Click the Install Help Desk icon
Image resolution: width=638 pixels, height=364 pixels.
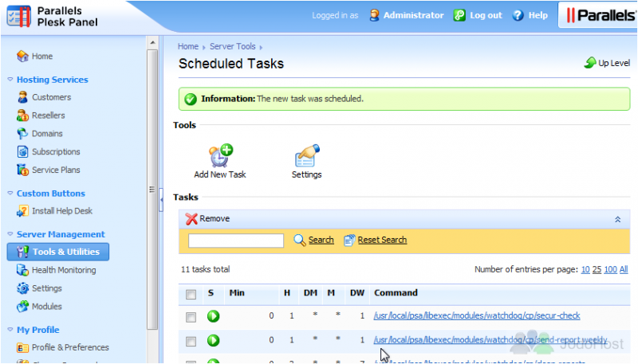click(22, 211)
